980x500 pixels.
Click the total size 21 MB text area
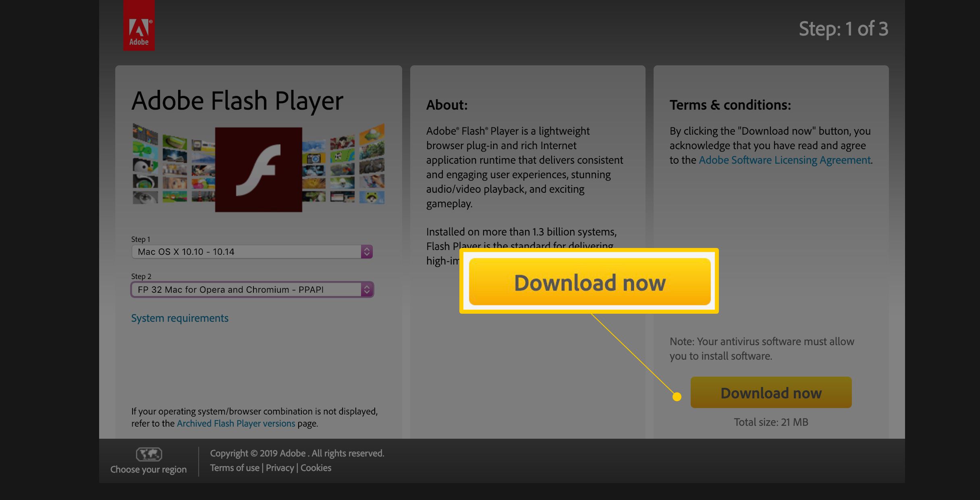pos(771,421)
